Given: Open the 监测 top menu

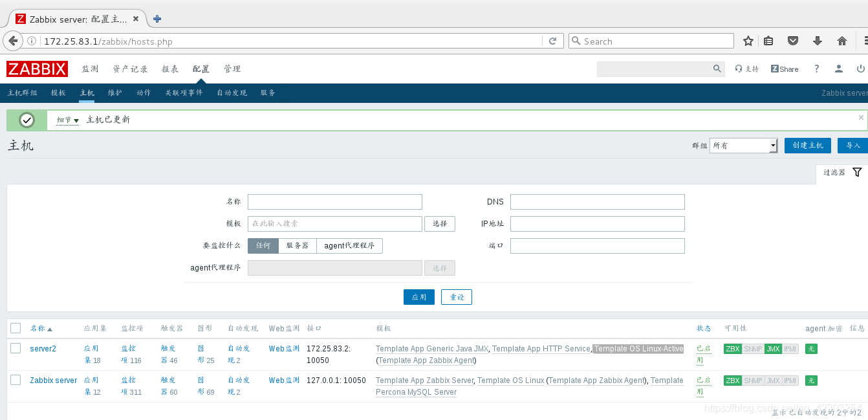Looking at the screenshot, I should pos(90,69).
